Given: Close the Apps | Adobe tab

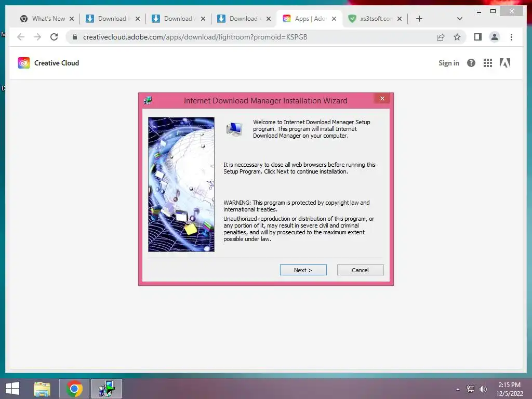Looking at the screenshot, I should 334,19.
